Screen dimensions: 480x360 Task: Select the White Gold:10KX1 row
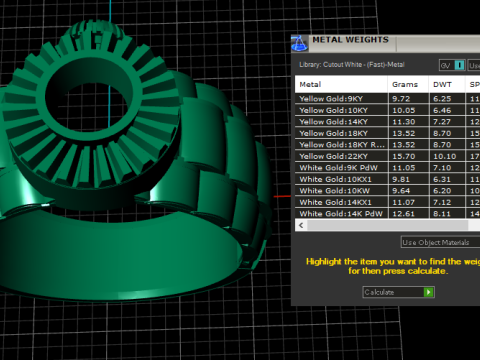click(387, 179)
